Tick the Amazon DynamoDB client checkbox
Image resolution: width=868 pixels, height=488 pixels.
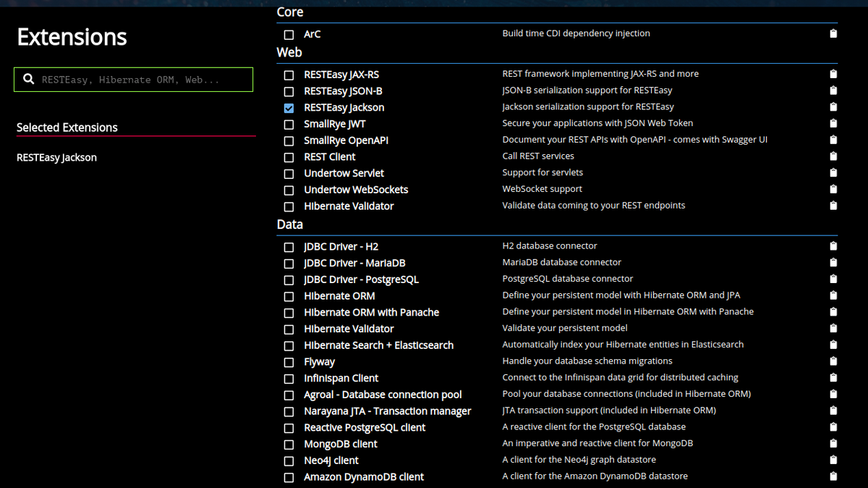point(289,478)
